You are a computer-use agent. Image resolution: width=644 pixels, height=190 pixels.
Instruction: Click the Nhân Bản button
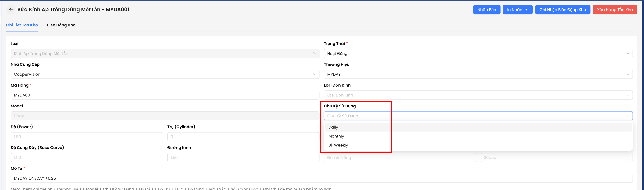pos(486,10)
